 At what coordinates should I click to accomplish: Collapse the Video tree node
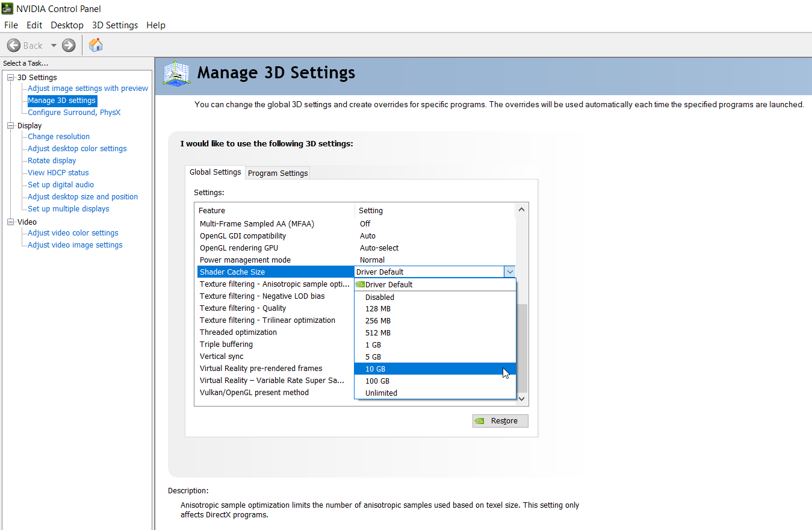pyautogui.click(x=10, y=222)
